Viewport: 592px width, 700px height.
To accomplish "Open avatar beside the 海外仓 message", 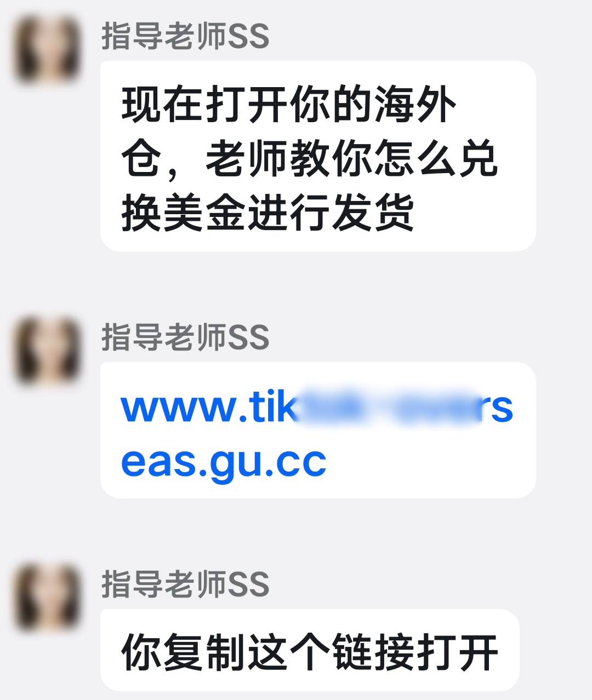I will 47,49.
